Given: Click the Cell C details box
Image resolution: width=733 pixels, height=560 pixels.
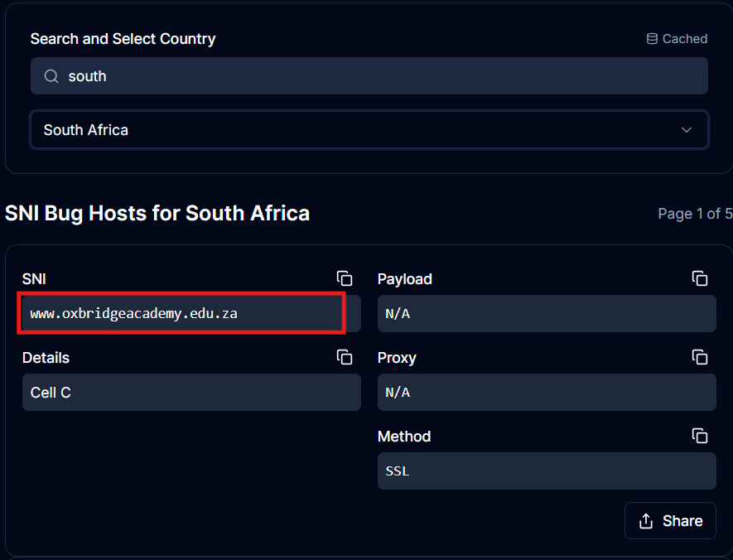Looking at the screenshot, I should (x=191, y=393).
